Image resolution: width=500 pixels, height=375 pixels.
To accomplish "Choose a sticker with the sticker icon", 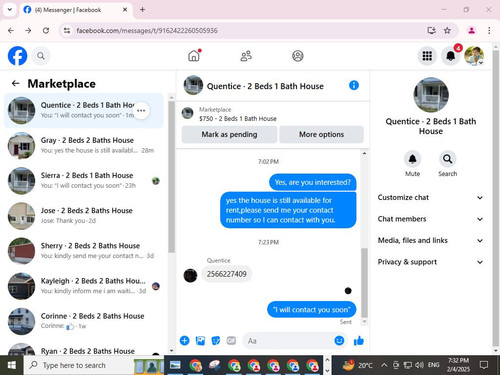I will (x=216, y=341).
